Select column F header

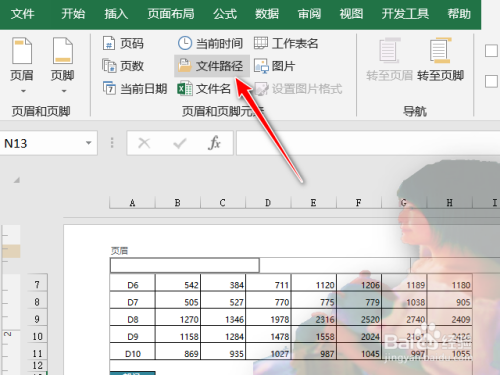(359, 203)
